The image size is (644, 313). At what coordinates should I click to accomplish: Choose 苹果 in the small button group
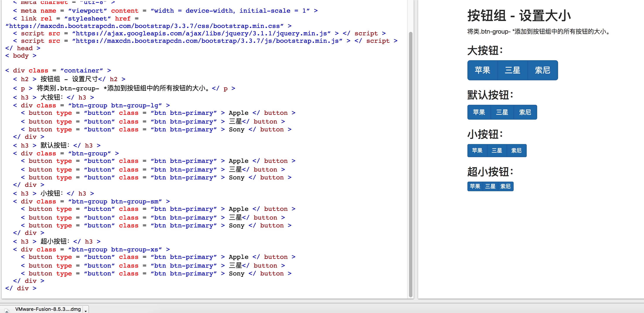[477, 151]
